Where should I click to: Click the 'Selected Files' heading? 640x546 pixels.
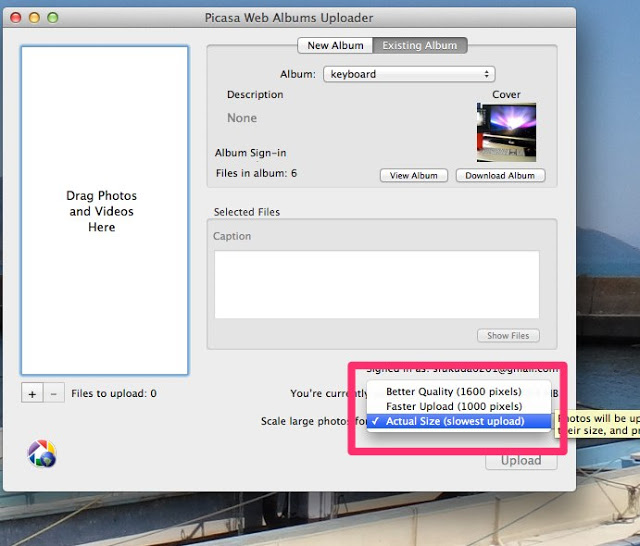[x=247, y=212]
